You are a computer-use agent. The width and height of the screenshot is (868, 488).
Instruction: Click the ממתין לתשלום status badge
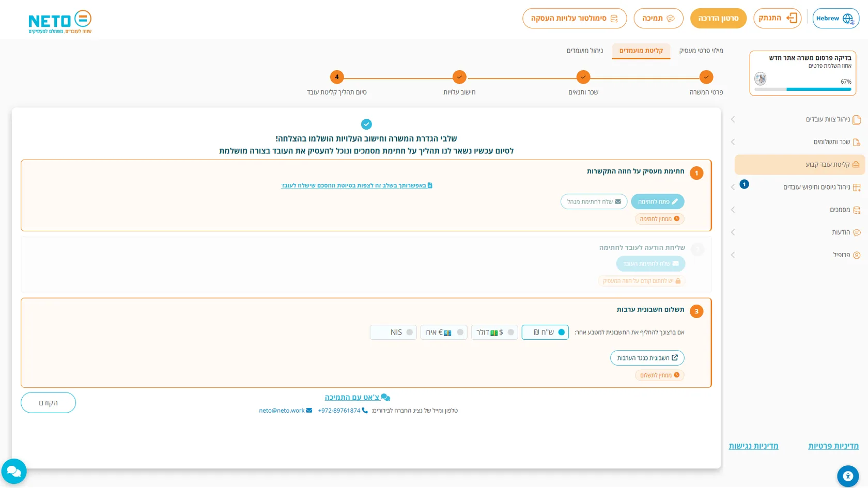660,375
